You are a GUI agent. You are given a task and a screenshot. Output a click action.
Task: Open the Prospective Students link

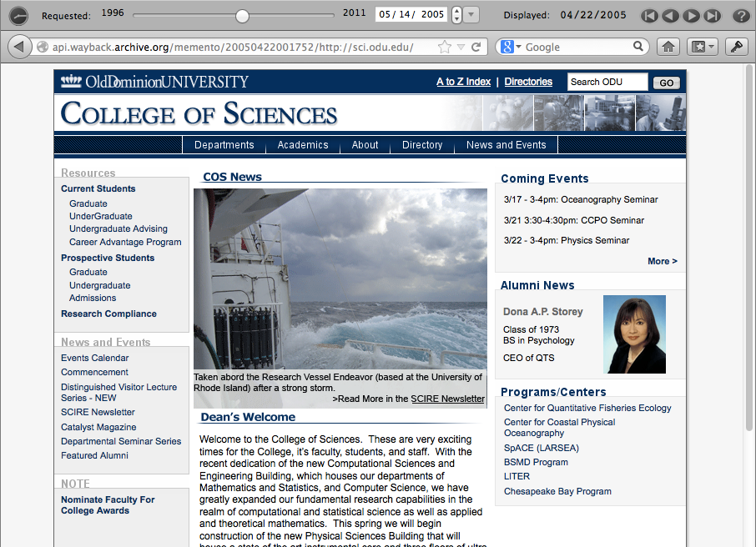[108, 258]
